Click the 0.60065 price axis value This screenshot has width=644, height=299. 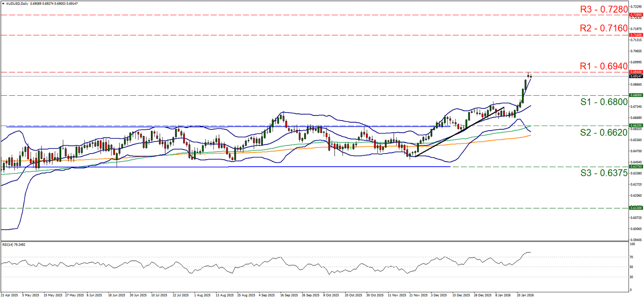pyautogui.click(x=636, y=229)
